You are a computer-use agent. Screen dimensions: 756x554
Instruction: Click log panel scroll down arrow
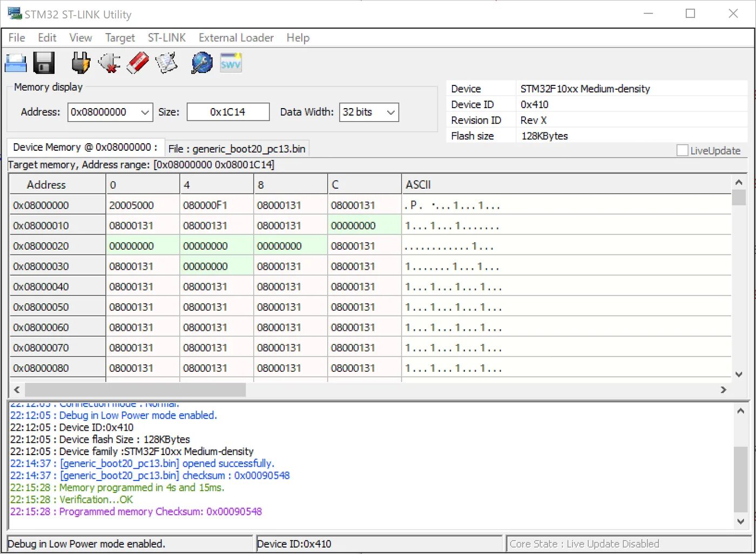[741, 522]
